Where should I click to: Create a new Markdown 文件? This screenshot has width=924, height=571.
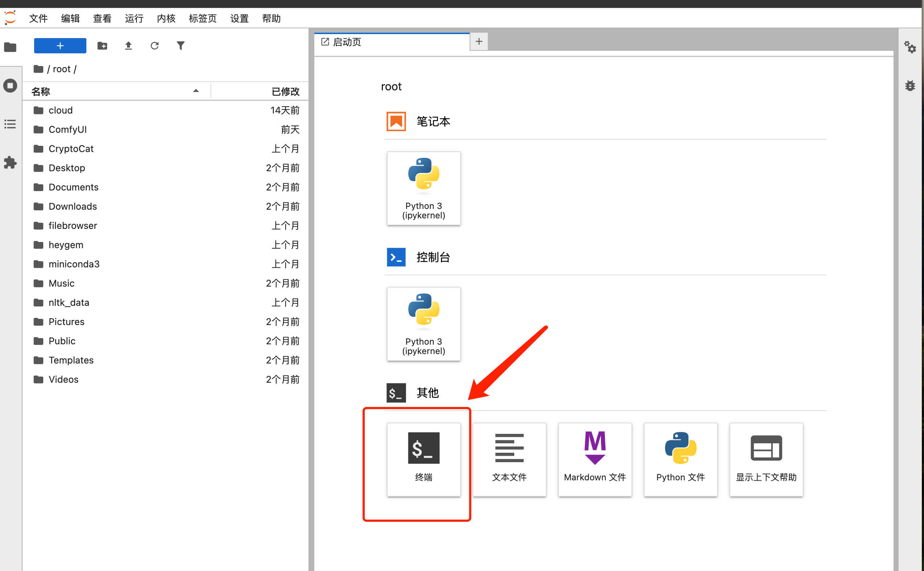pyautogui.click(x=594, y=459)
